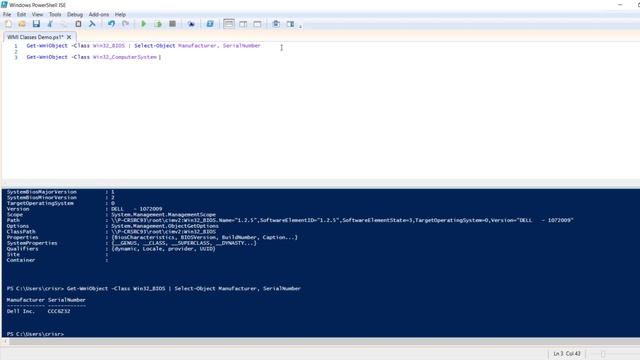This screenshot has height=360, width=640.
Task: Run Script with green play icon
Action: pyautogui.click(x=144, y=24)
